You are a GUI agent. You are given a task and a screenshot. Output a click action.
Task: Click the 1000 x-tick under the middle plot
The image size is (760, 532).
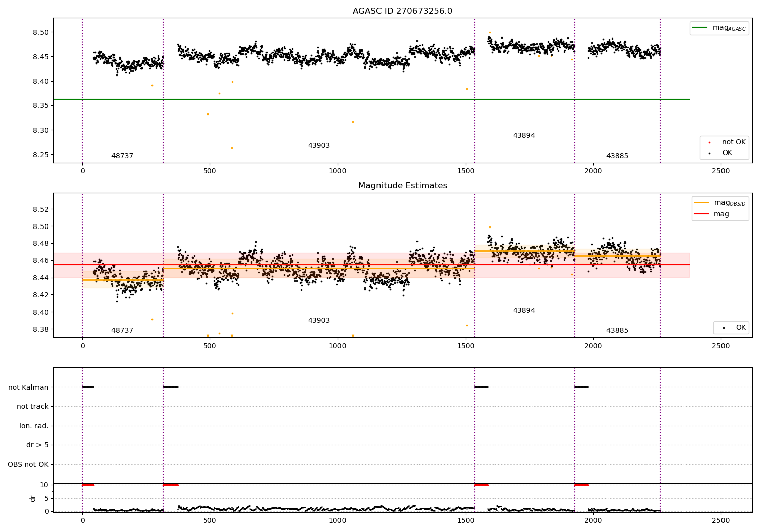(337, 346)
